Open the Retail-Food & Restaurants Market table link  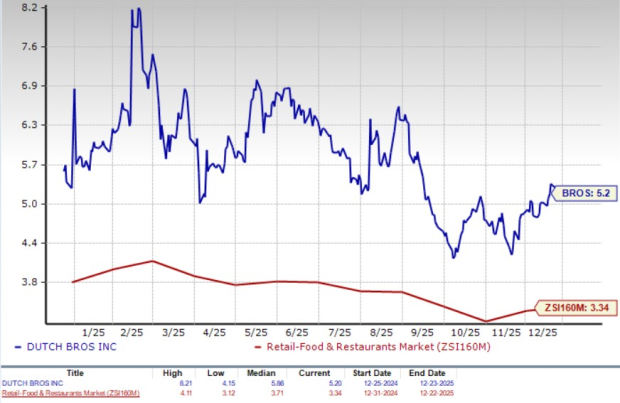pyautogui.click(x=68, y=392)
